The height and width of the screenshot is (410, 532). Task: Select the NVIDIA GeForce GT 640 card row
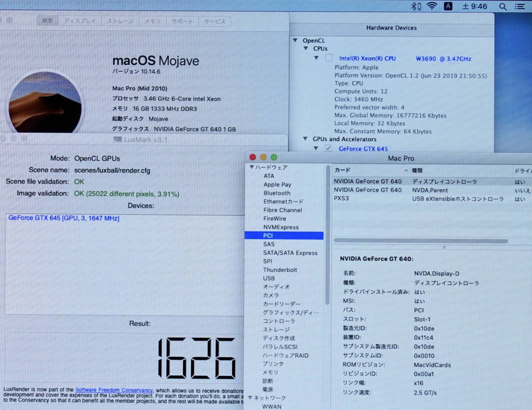[x=368, y=181]
